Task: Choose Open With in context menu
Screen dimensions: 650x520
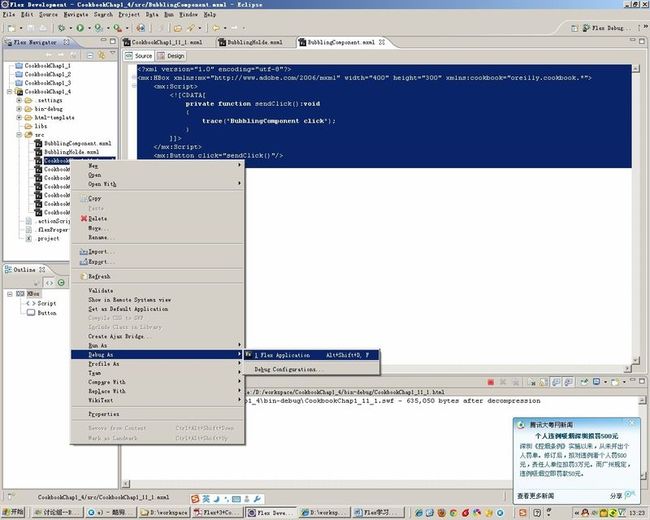Action: tap(158, 184)
